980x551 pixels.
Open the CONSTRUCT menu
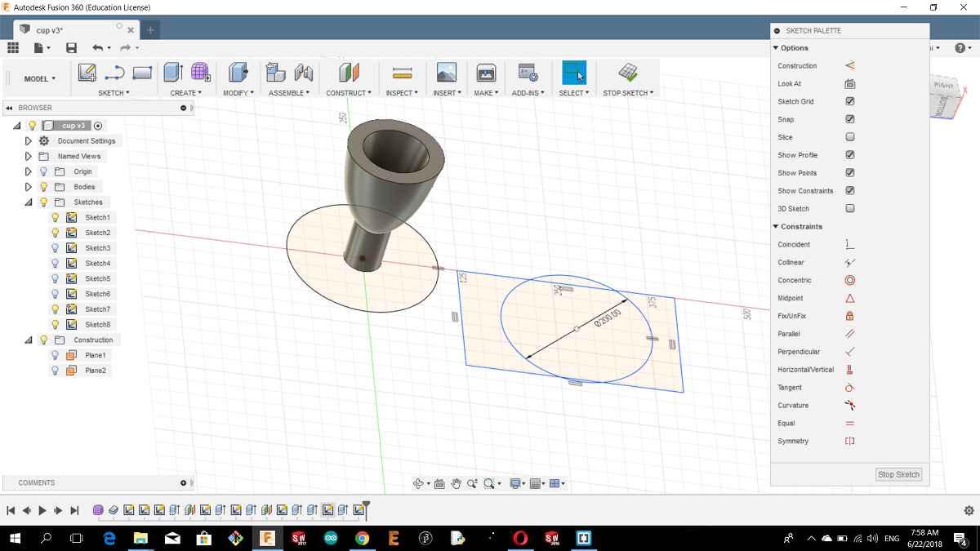[x=350, y=93]
